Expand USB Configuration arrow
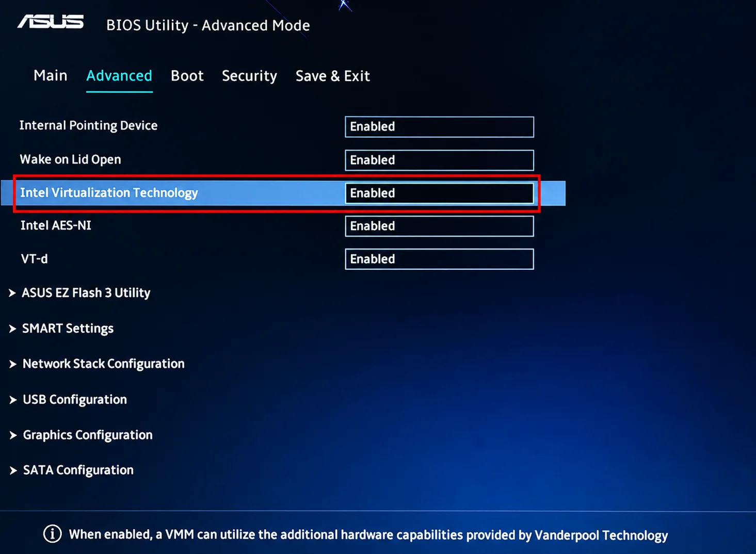This screenshot has height=554, width=756. tap(12, 400)
